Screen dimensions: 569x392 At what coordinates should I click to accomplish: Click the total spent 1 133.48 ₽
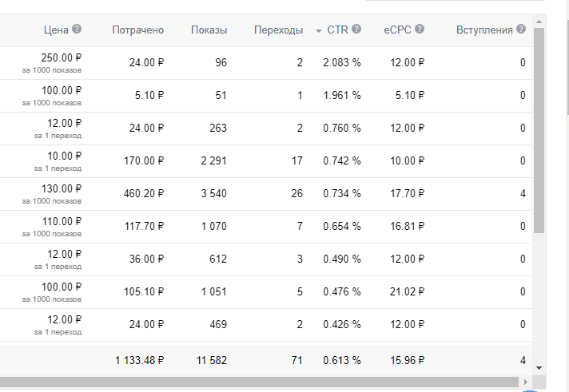[139, 360]
